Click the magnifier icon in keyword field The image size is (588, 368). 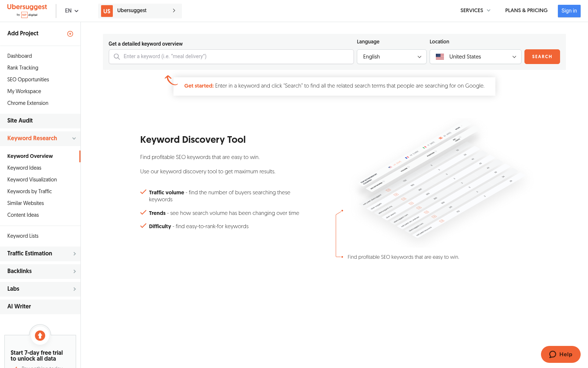point(117,57)
